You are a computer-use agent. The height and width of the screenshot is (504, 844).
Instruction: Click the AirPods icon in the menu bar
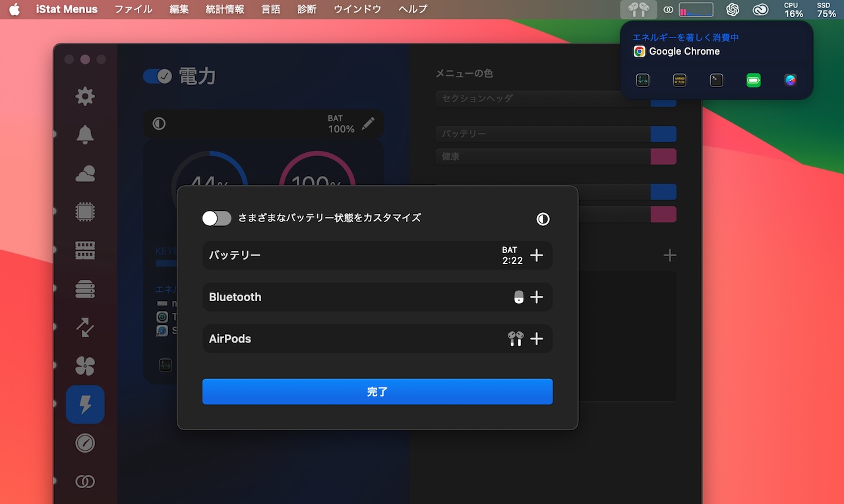coord(638,9)
